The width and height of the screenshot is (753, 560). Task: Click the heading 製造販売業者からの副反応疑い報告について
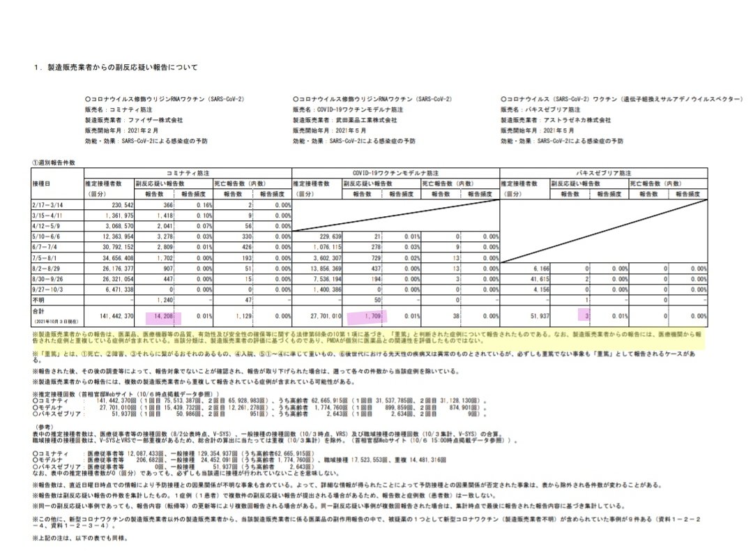(122, 67)
